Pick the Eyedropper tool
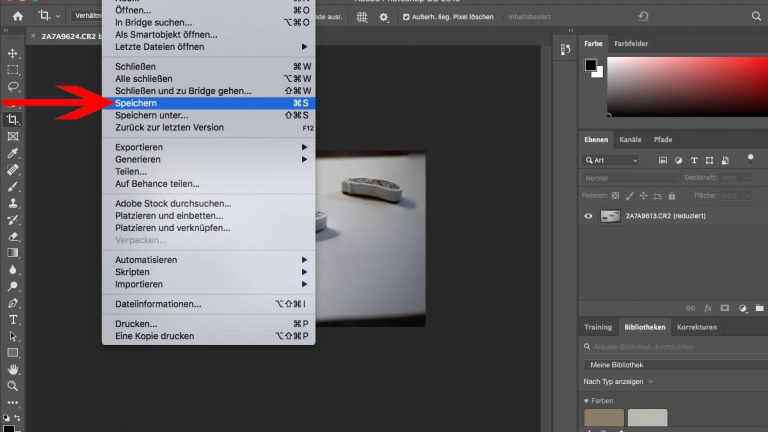This screenshot has width=768, height=432. coord(13,153)
